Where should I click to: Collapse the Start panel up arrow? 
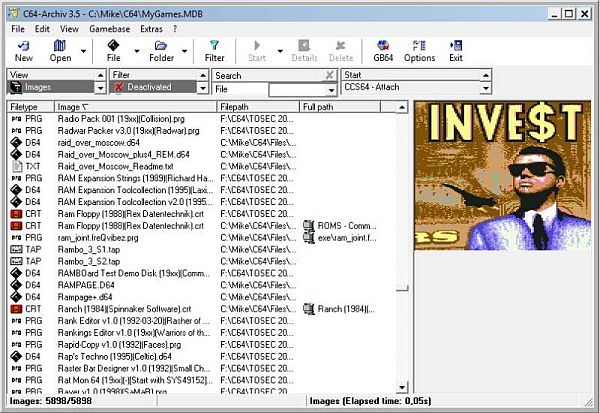pyautogui.click(x=486, y=75)
